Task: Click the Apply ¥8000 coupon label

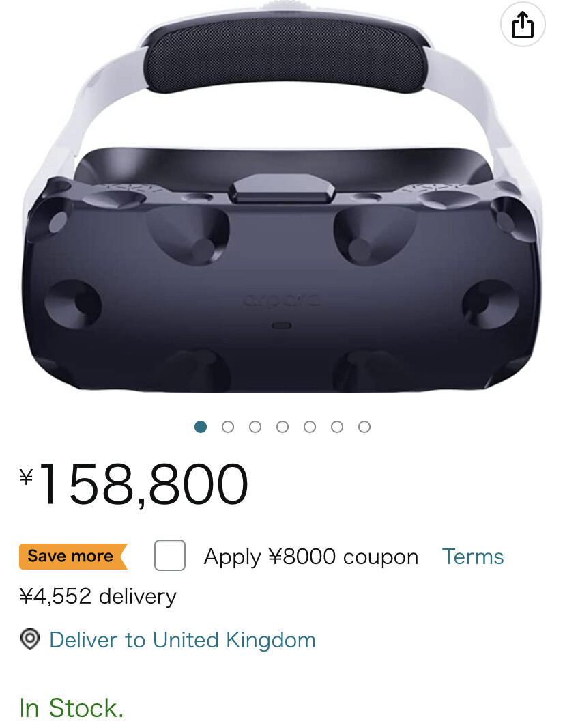Action: 310,557
